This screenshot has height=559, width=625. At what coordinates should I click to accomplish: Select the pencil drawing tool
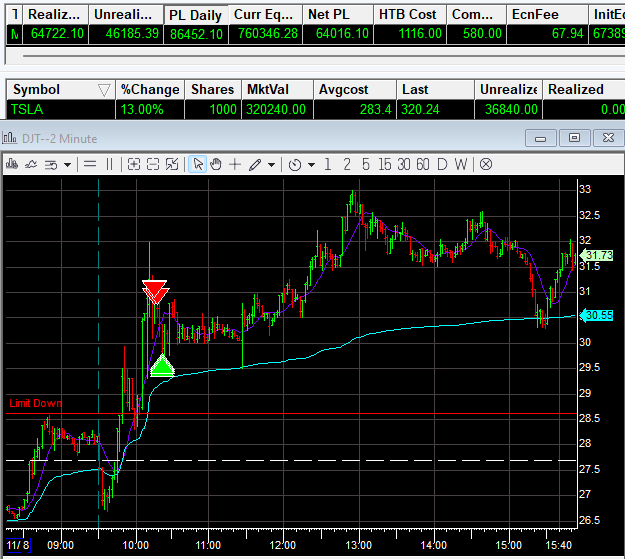pyautogui.click(x=255, y=164)
